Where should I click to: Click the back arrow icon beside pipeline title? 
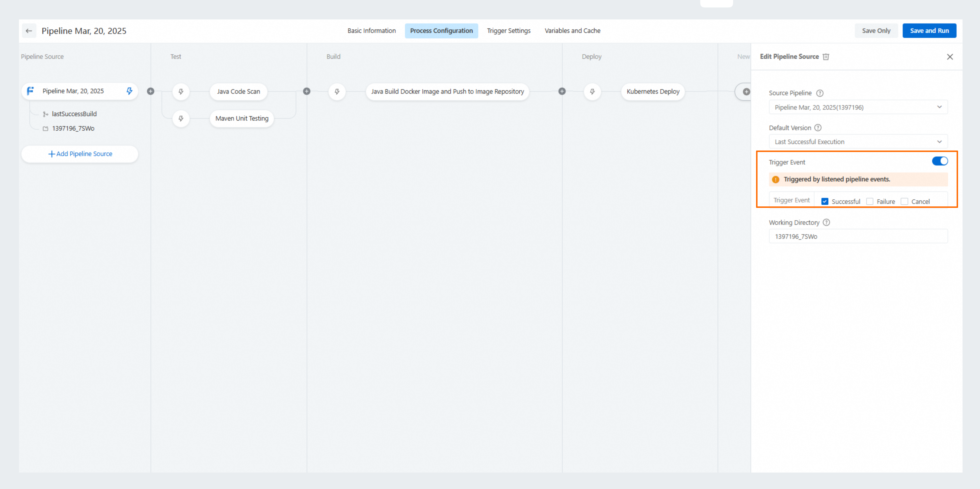point(29,31)
